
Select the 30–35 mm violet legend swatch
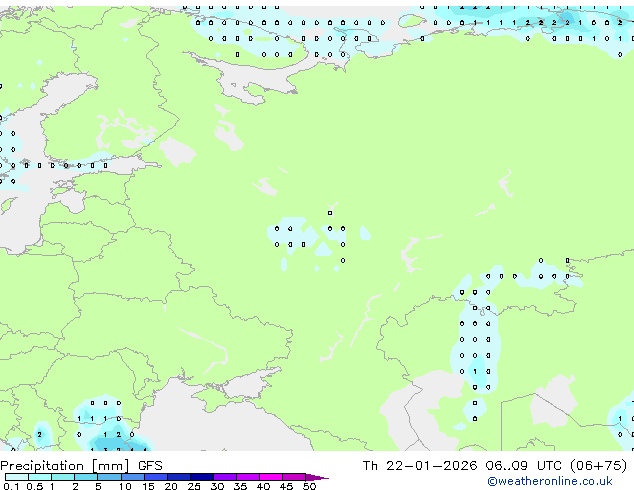225,477
